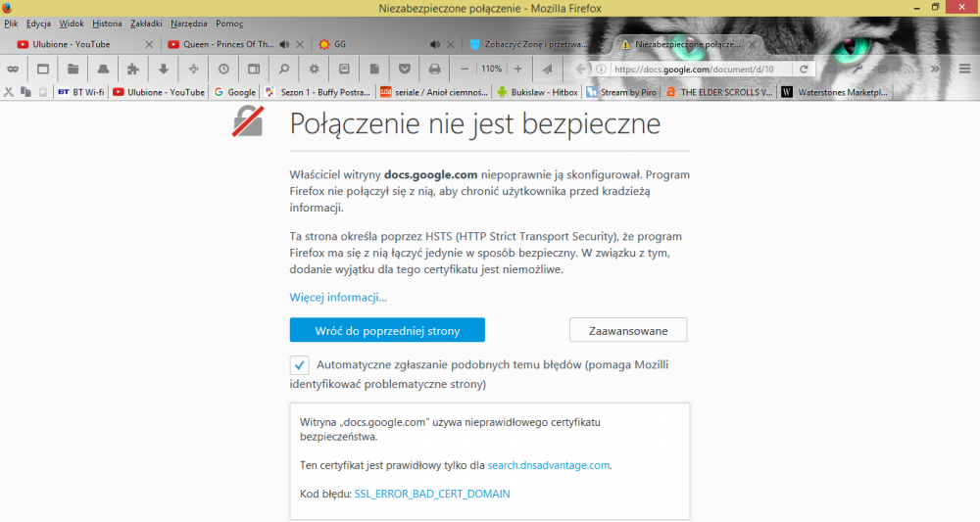Screen dimensions: 980x522
Task: Open the search.dnsadvantage.com link
Action: coord(548,465)
